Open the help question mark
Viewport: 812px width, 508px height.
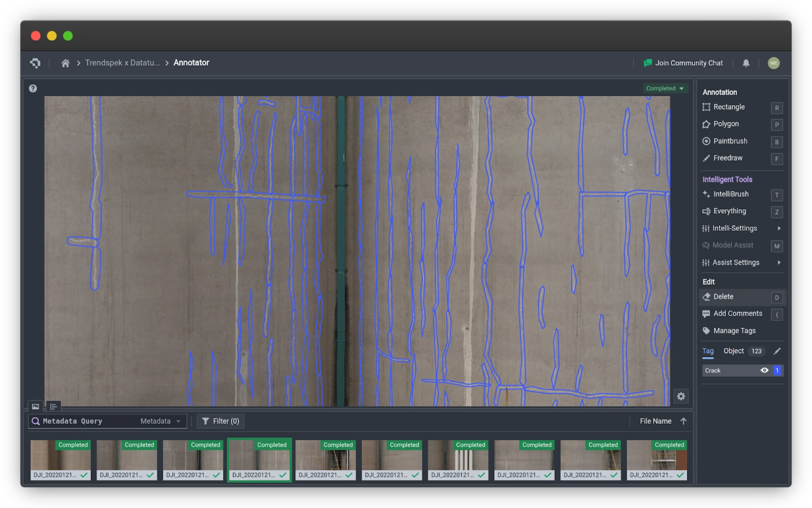pyautogui.click(x=33, y=88)
